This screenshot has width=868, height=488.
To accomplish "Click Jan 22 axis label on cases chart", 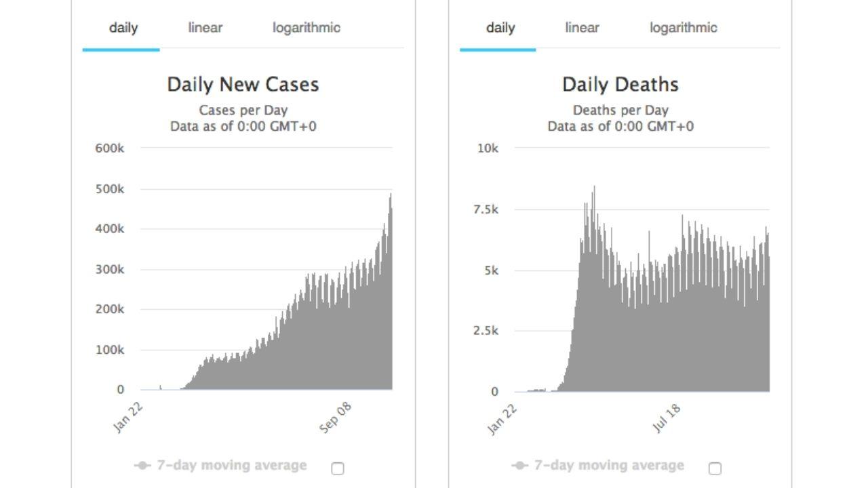I will coord(129,418).
